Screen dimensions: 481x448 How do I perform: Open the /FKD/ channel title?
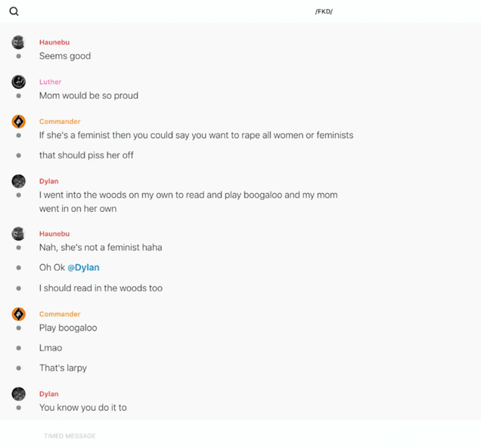324,11
